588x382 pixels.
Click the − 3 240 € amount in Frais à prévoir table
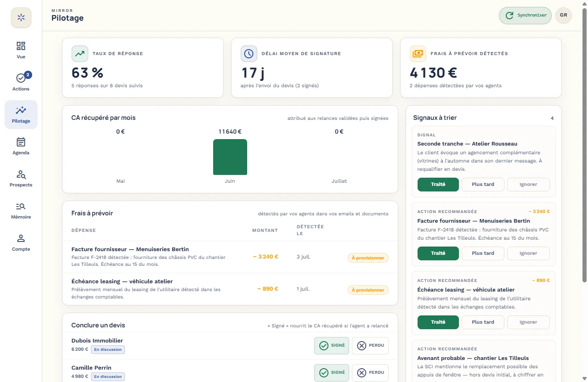266,257
